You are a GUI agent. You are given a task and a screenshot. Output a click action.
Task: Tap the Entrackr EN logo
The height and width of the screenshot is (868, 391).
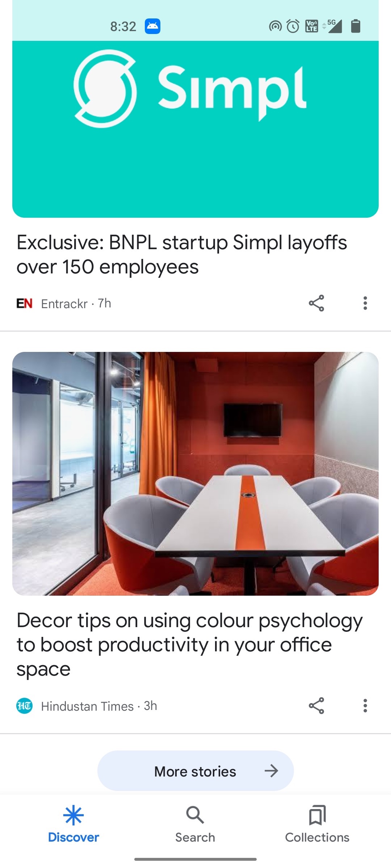coord(25,303)
